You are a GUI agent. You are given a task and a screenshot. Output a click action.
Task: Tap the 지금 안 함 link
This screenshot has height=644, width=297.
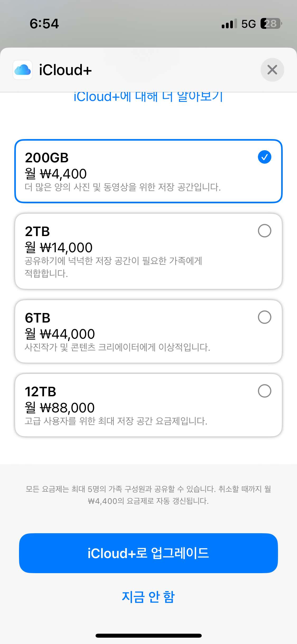point(148,597)
